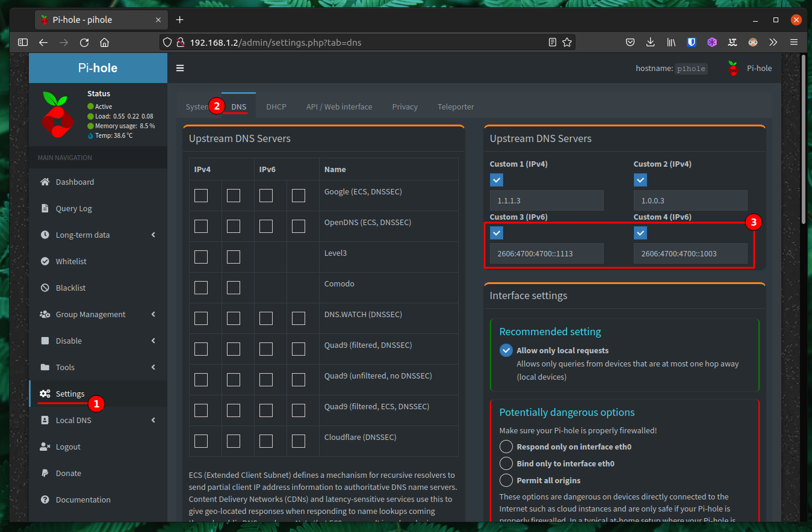Expand Tools submenu arrow

[153, 367]
